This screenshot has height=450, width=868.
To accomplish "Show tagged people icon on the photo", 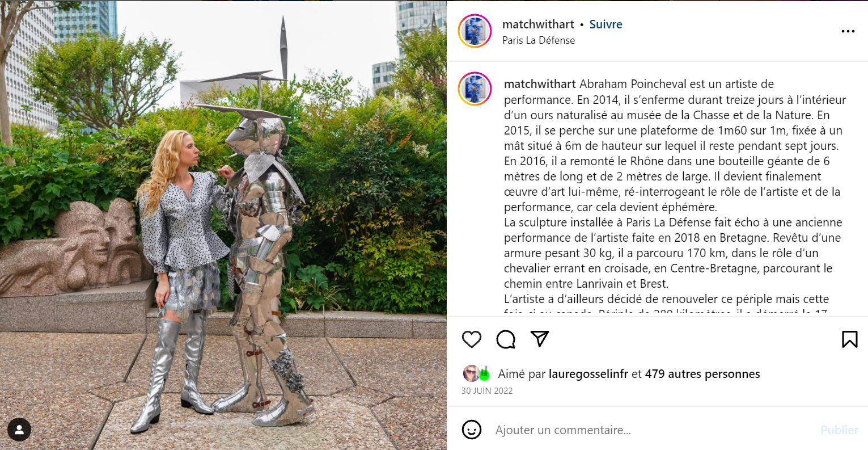I will (19, 431).
